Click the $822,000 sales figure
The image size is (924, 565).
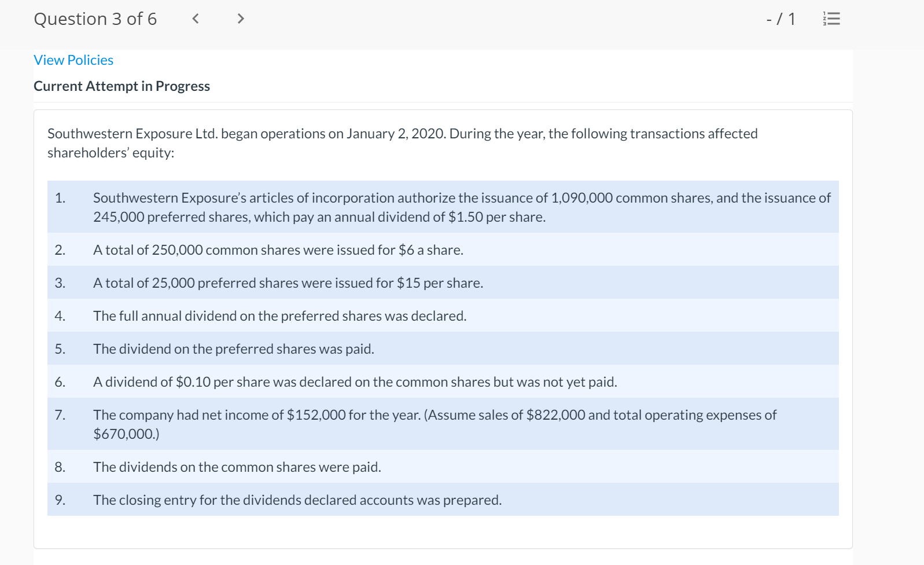tap(555, 415)
